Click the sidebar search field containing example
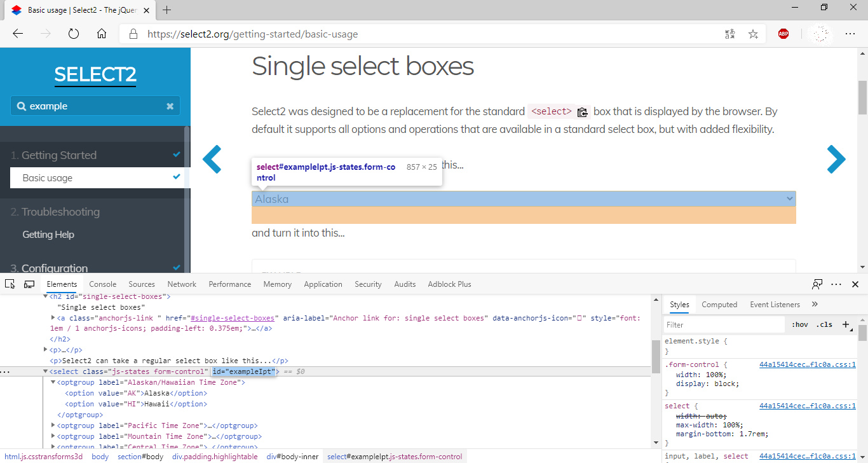Viewport: 868px width, 463px height. pyautogui.click(x=95, y=106)
